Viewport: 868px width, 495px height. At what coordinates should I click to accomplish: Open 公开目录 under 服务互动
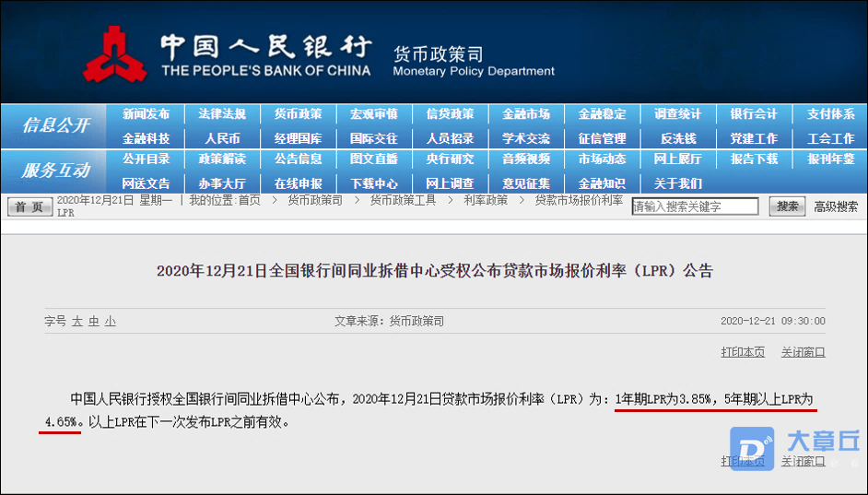click(x=147, y=159)
